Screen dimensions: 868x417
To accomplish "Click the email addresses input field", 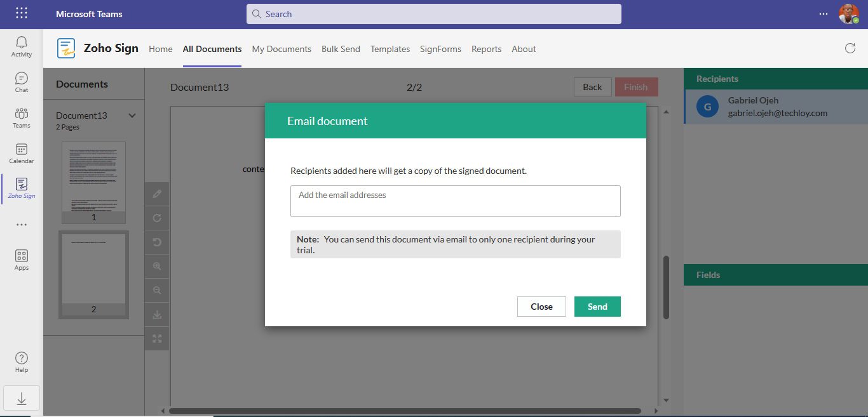I will [x=456, y=201].
